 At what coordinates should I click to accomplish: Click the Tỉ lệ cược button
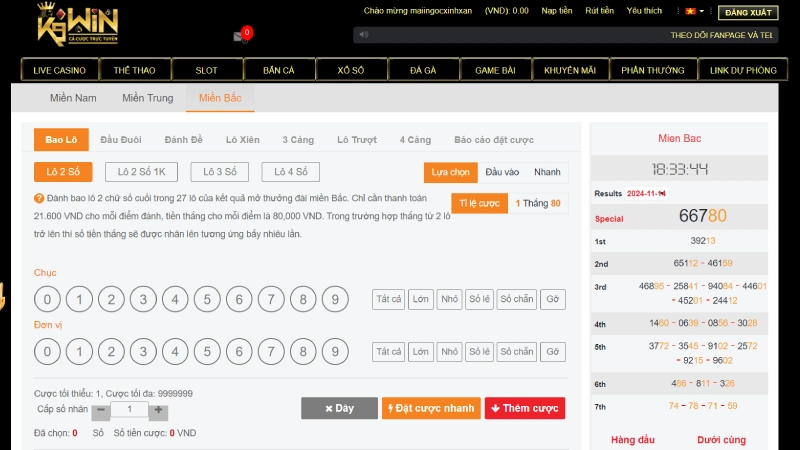(480, 203)
